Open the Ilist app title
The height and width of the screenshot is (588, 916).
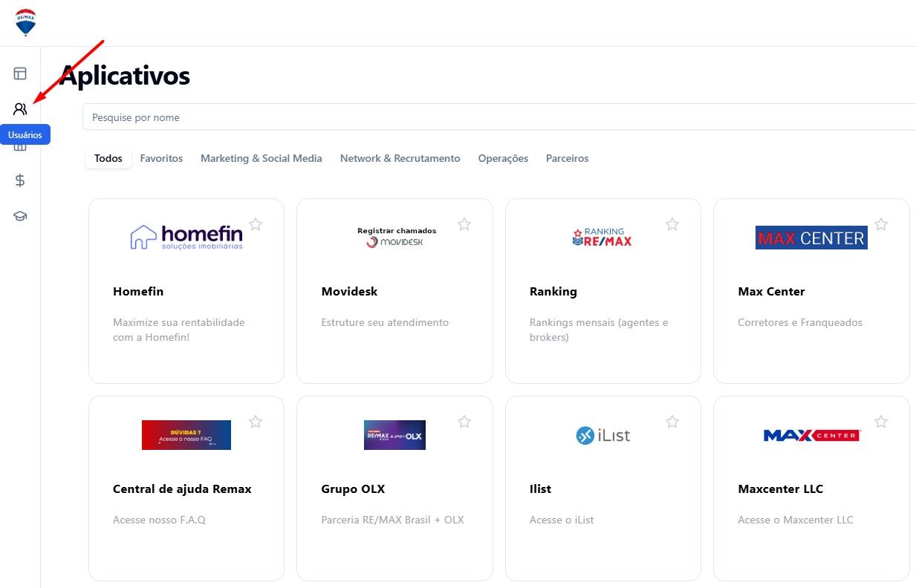click(540, 489)
